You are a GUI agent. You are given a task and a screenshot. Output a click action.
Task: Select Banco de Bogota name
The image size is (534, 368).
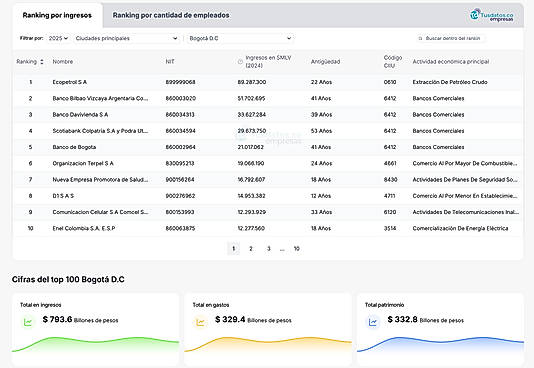pyautogui.click(x=74, y=147)
